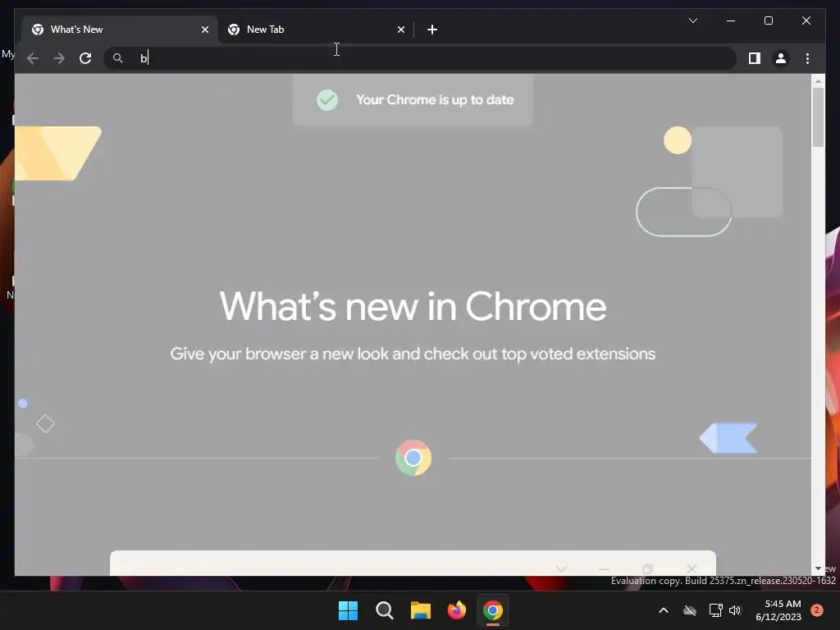Open Windows taskbar search
The width and height of the screenshot is (840, 630).
pyautogui.click(x=385, y=610)
